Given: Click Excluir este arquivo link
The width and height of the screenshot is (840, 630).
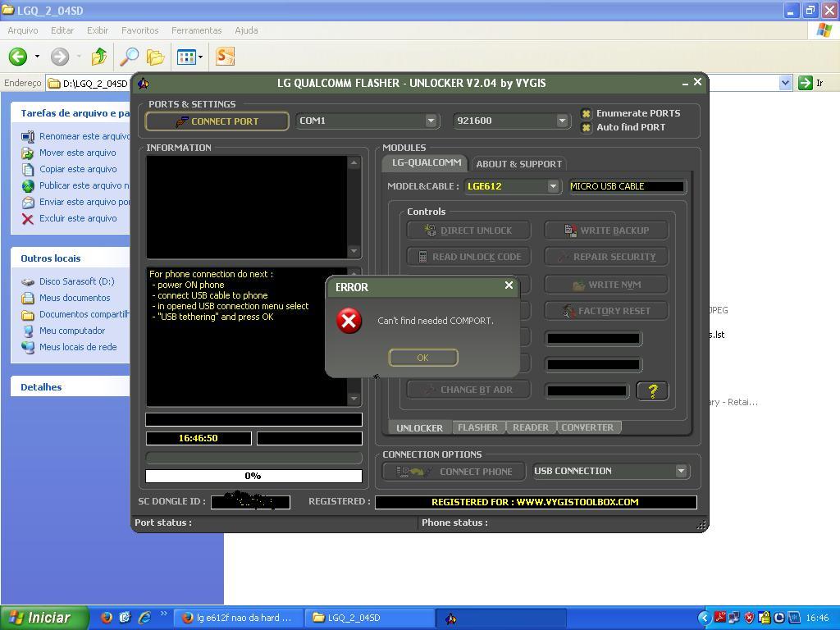Looking at the screenshot, I should (x=78, y=218).
